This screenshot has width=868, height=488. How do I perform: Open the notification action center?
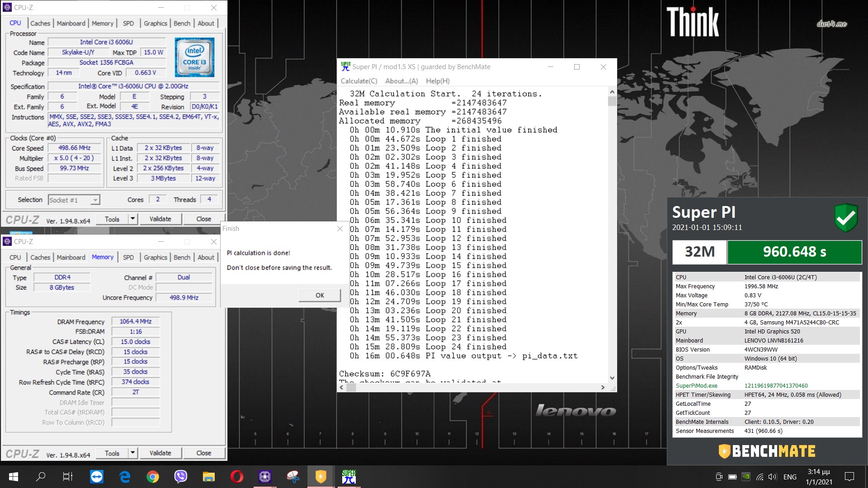pyautogui.click(x=849, y=477)
